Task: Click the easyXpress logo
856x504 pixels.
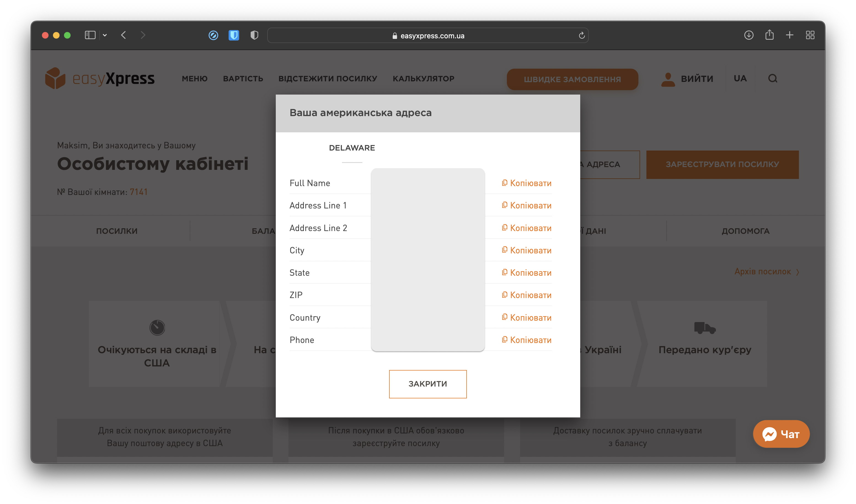Action: pyautogui.click(x=100, y=79)
